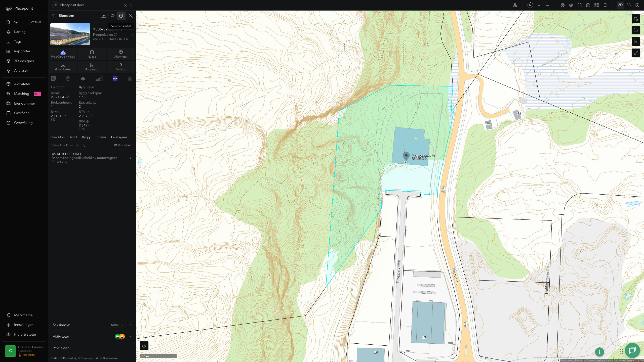Expand the Saksinnsyn section
Image resolution: width=644 pixels, height=362 pixels.
pos(92,325)
